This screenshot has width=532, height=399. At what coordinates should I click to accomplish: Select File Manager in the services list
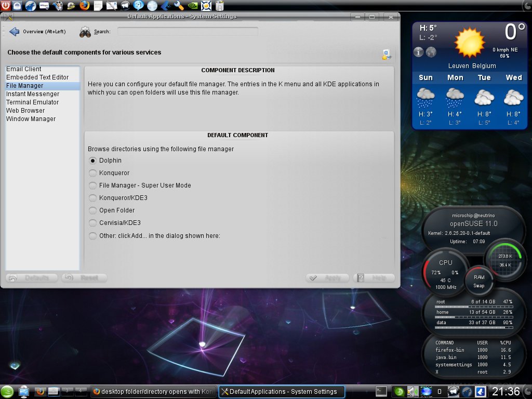point(43,86)
